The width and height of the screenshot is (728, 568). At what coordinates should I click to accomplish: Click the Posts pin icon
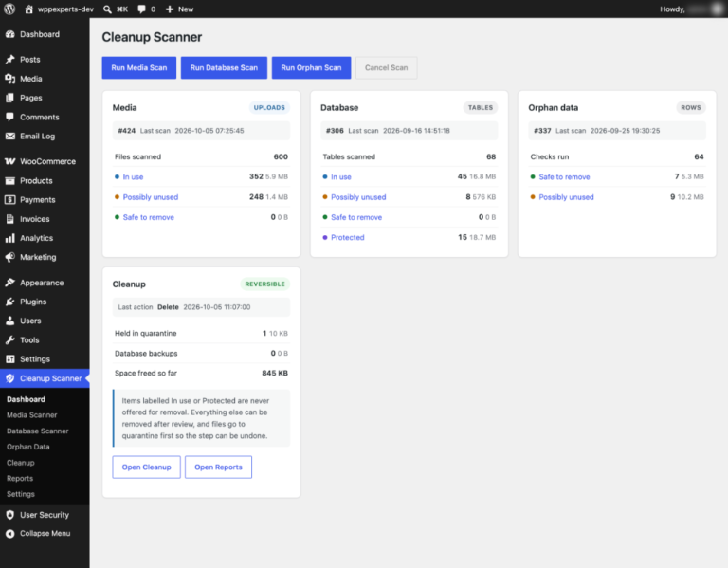click(9, 59)
